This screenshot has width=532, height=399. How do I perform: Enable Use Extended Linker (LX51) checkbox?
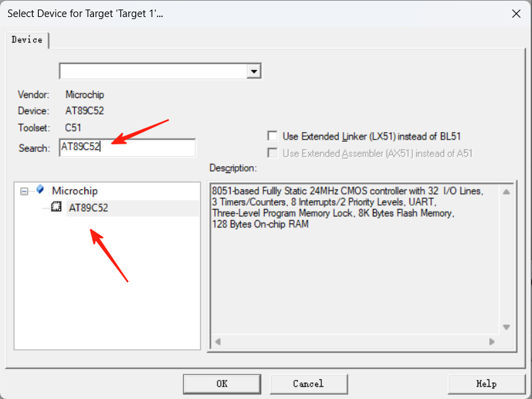[x=272, y=136]
